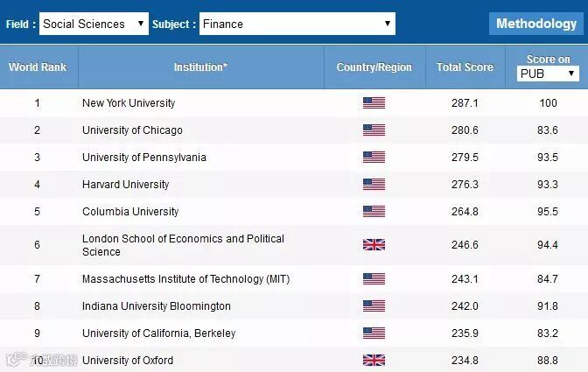588x372 pixels.
Task: Open the Field dropdown showing Social Sciences
Action: pos(94,24)
